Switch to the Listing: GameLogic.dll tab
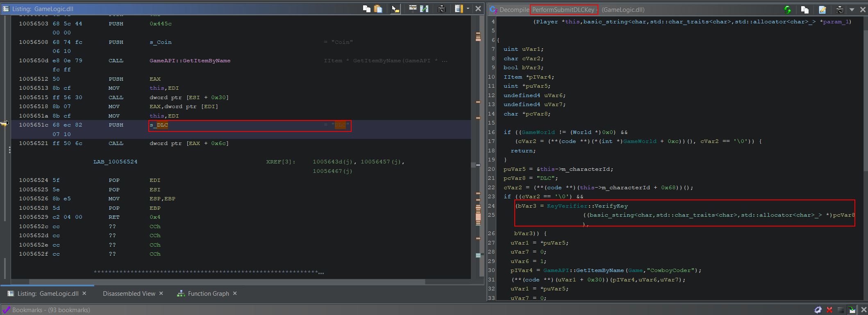The width and height of the screenshot is (868, 315). tap(48, 293)
